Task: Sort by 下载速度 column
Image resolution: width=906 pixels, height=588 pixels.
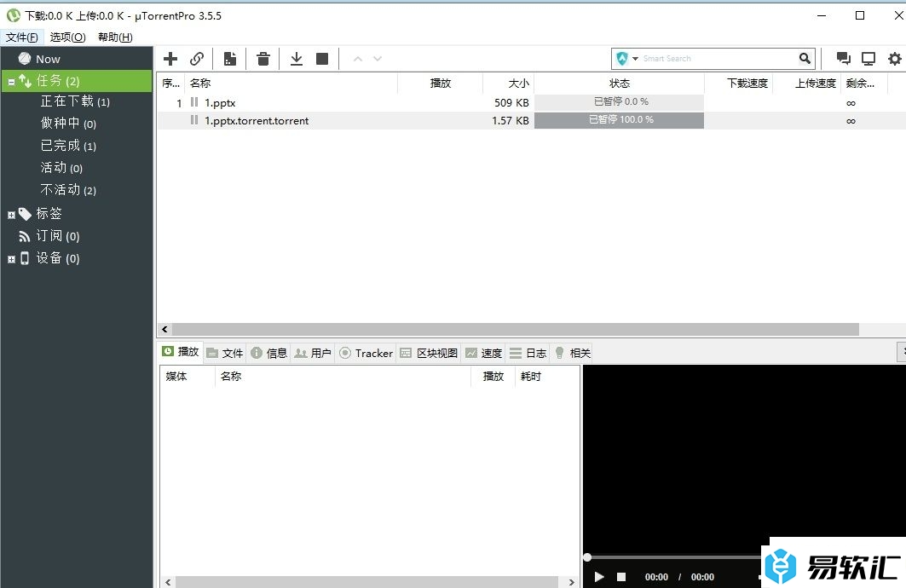Action: click(739, 84)
